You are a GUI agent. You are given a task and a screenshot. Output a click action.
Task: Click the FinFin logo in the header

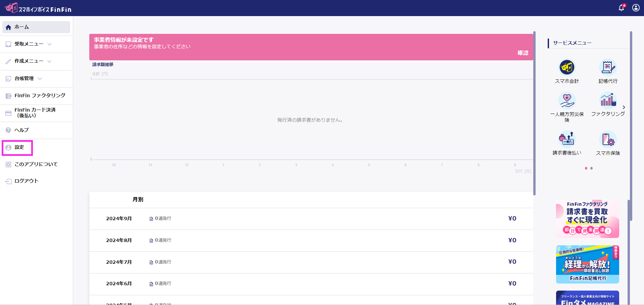pos(38,8)
